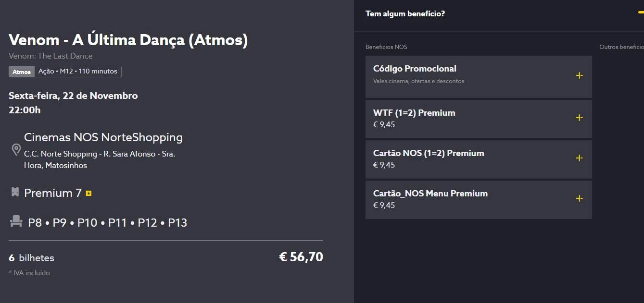Click the € 56,70 total price
Image resolution: width=644 pixels, height=303 pixels.
click(x=301, y=257)
